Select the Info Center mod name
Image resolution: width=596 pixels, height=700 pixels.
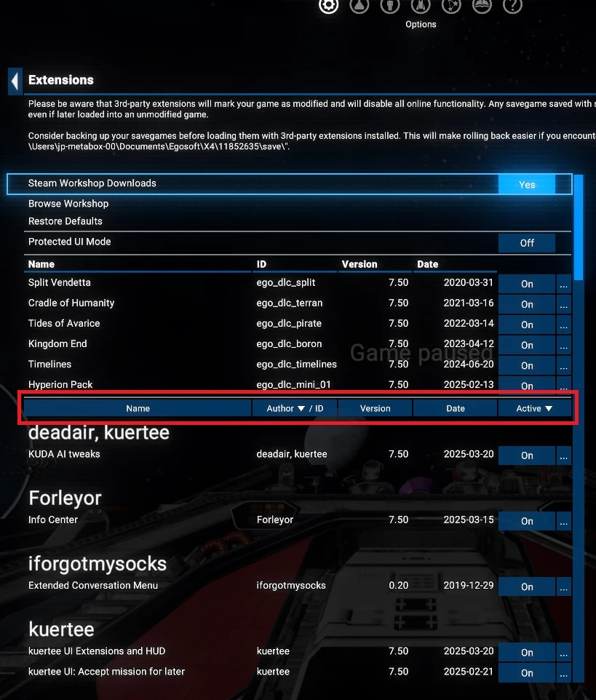52,520
